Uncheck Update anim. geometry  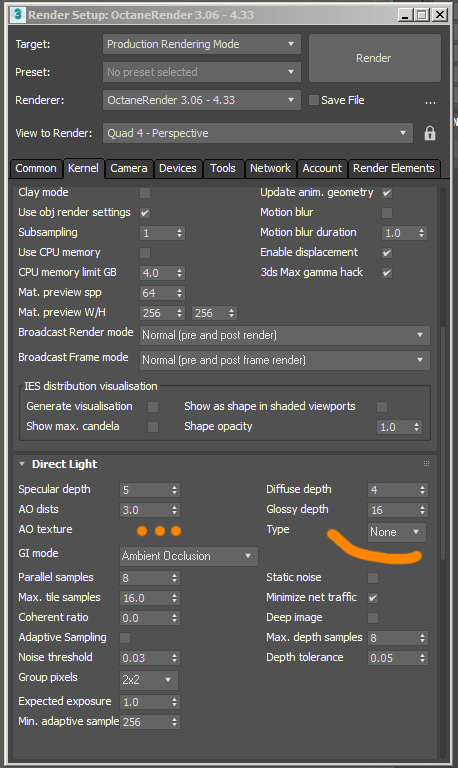[387, 192]
